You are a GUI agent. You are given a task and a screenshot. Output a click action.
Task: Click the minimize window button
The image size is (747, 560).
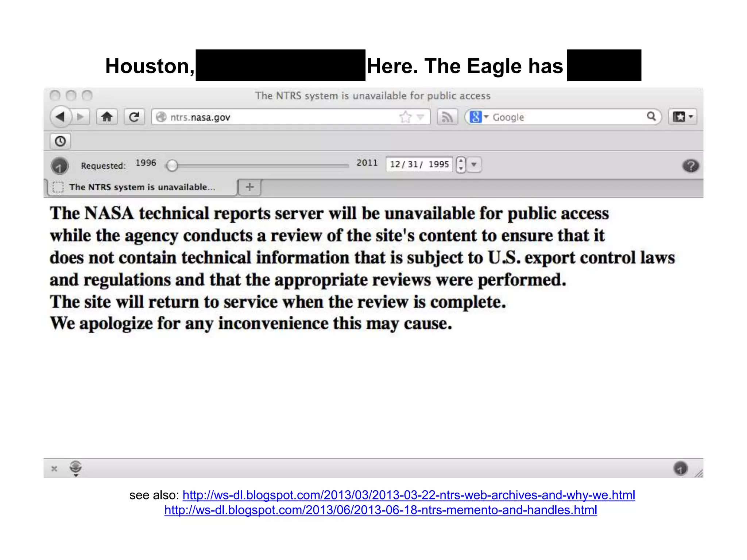71,96
